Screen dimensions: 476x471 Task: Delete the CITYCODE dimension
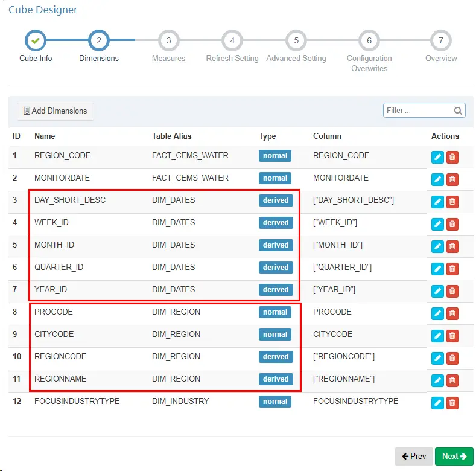tap(452, 336)
